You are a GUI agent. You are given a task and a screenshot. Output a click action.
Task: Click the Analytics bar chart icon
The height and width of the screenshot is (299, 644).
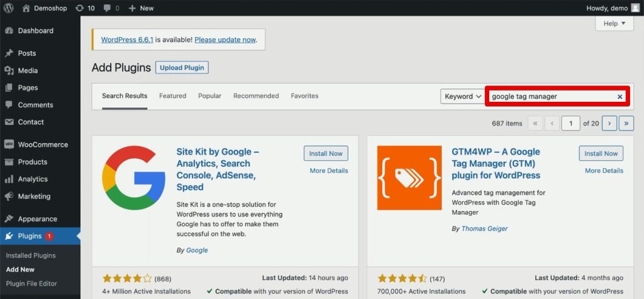click(x=9, y=179)
